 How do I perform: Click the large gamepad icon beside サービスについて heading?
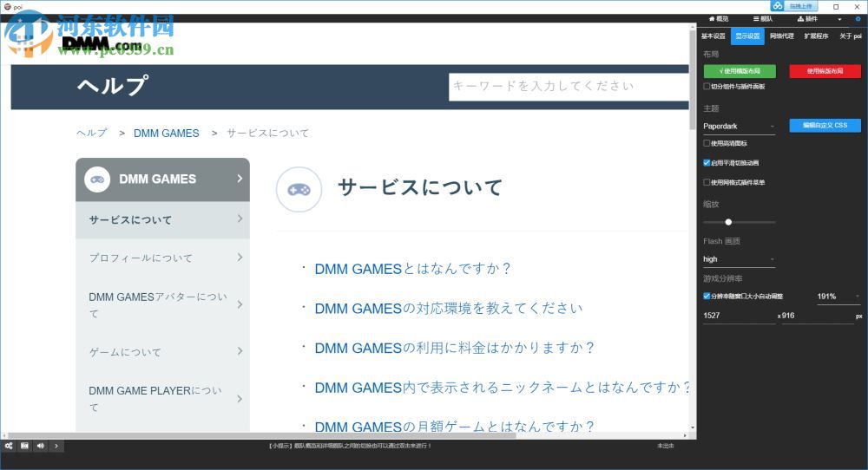click(299, 190)
